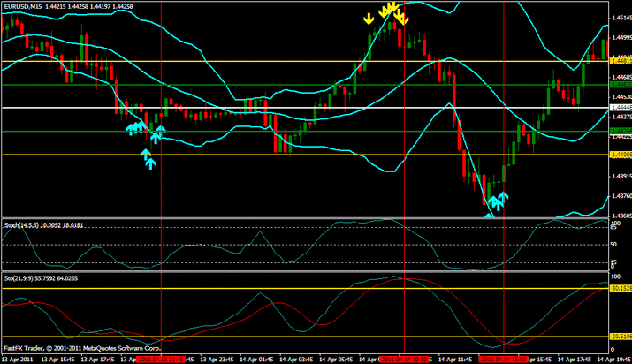Select the middle red vertical line's time label

[404, 360]
